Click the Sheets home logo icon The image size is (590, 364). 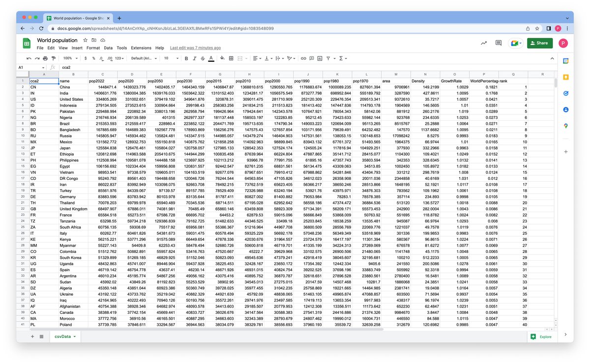click(x=27, y=43)
